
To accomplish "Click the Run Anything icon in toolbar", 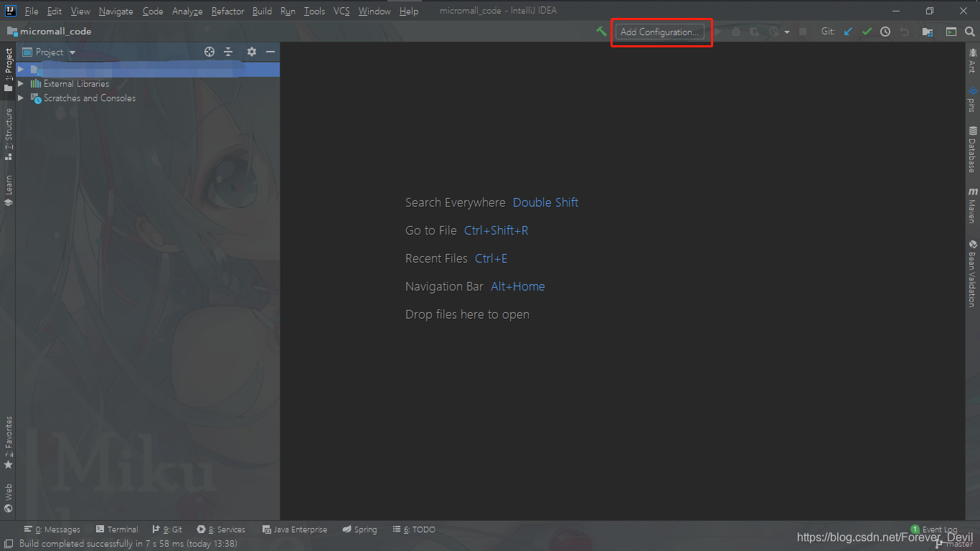I will (951, 32).
